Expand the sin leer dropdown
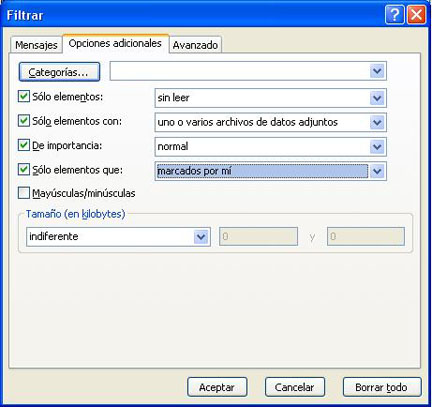The height and width of the screenshot is (407, 432). pos(377,98)
